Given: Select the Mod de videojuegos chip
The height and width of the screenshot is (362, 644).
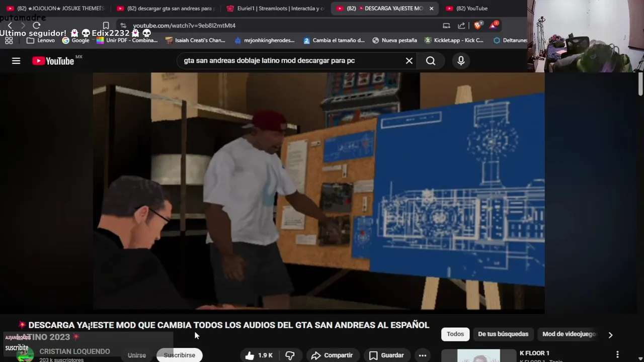Looking at the screenshot, I should (x=569, y=334).
